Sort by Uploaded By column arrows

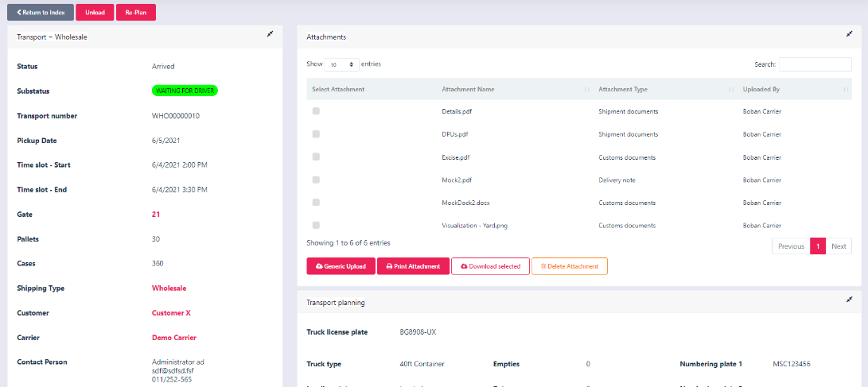point(846,90)
